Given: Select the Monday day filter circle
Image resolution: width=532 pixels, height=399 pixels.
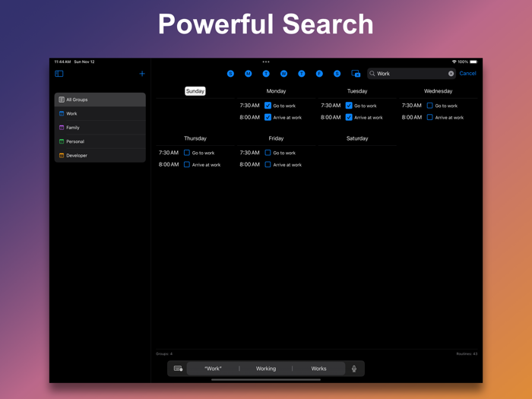Looking at the screenshot, I should coord(249,74).
